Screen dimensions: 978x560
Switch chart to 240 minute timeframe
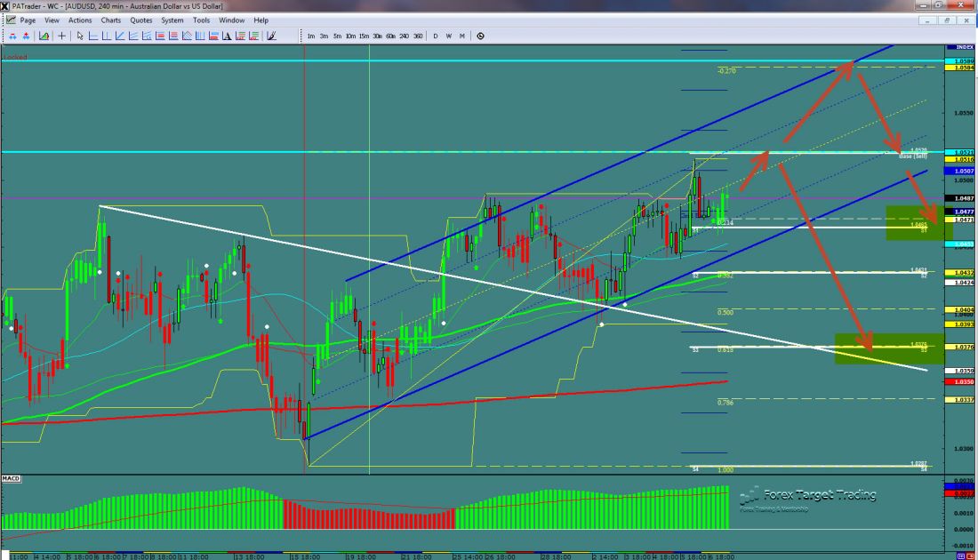click(x=404, y=36)
